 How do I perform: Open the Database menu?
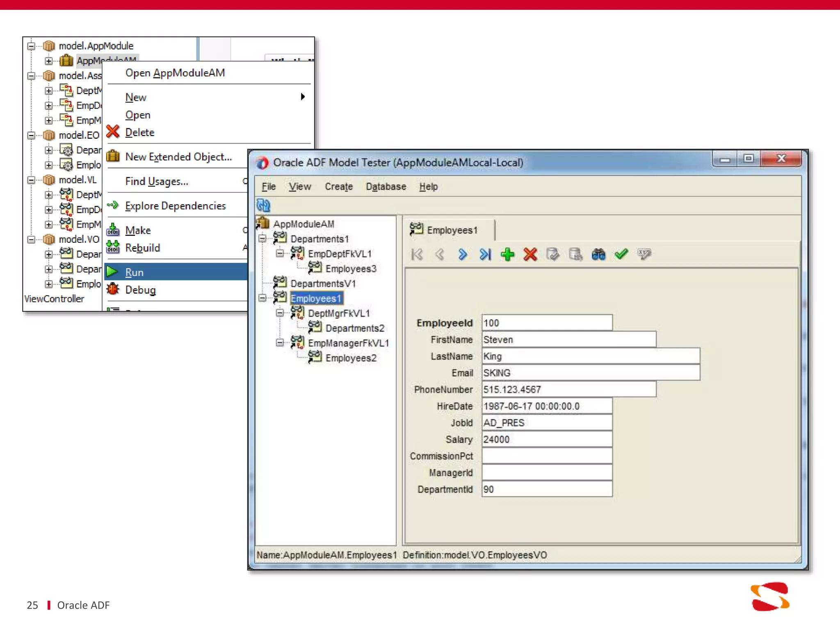point(386,187)
